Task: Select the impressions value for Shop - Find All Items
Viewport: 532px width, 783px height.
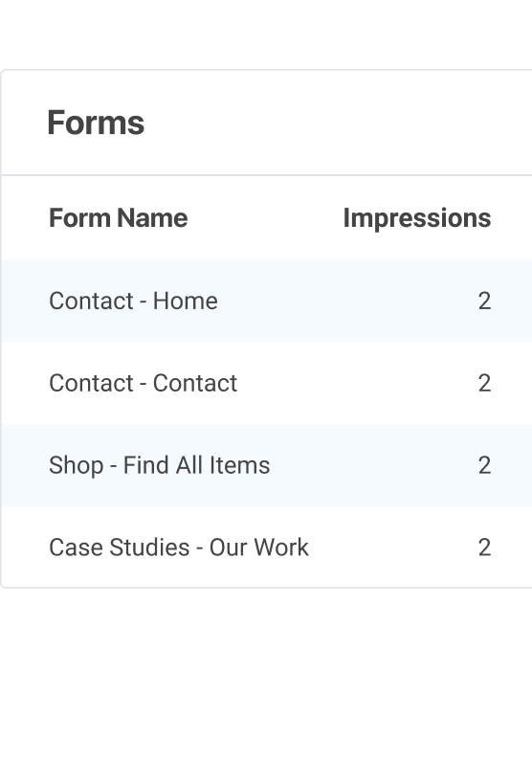Action: pyautogui.click(x=484, y=465)
